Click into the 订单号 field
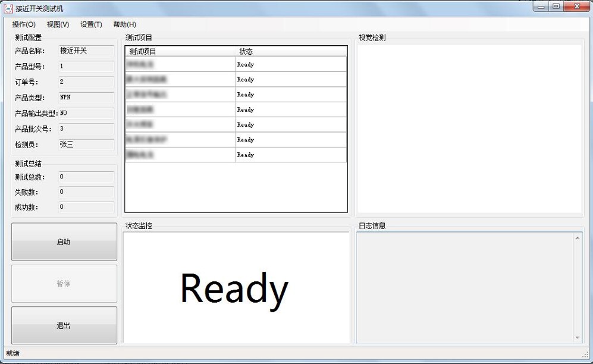Viewport: 593px width, 364px height. [86, 82]
